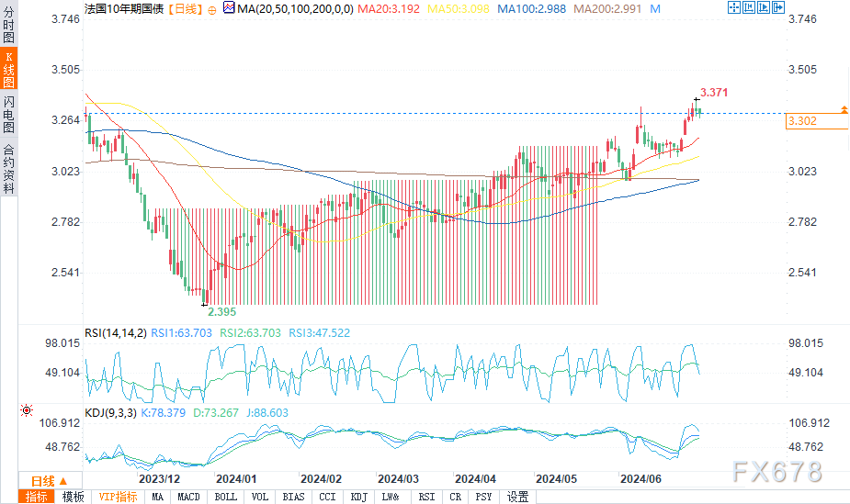The width and height of the screenshot is (850, 504).
Task: Open 合约资料 in left sidebar
Action: [9, 168]
